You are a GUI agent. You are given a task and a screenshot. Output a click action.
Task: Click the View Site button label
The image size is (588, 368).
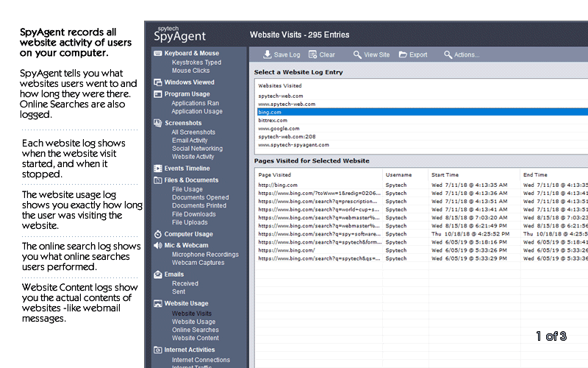[377, 54]
